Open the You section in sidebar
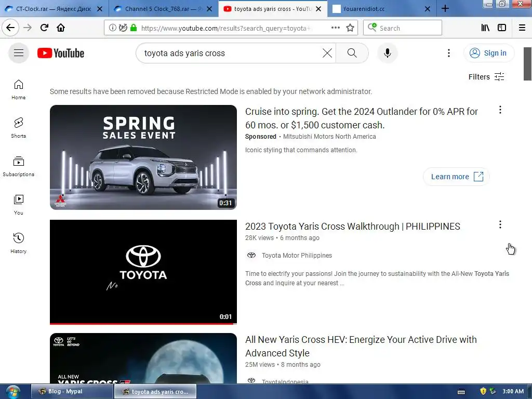Image resolution: width=532 pixels, height=399 pixels. point(19,205)
